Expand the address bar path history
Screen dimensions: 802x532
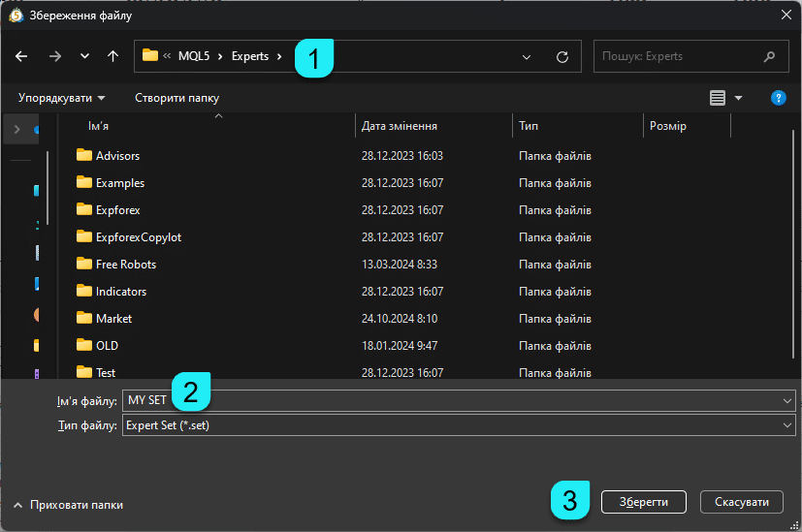pyautogui.click(x=527, y=57)
